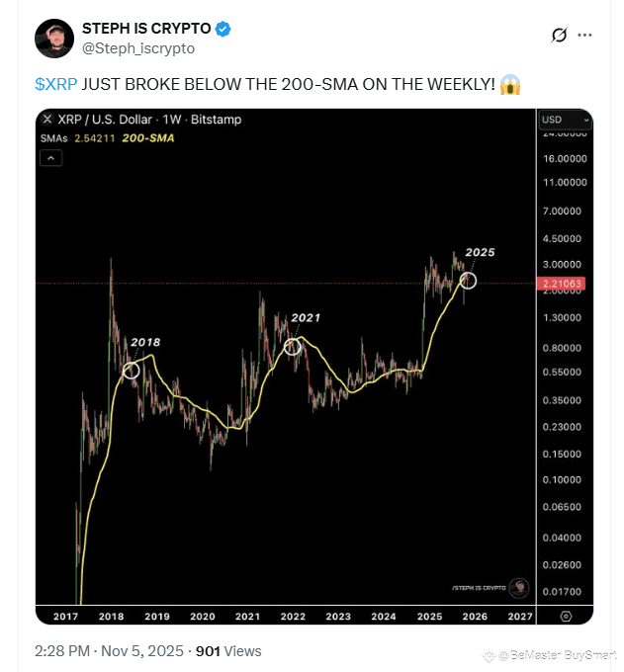
Task: Open the three-dot more options menu
Action: coord(584,36)
